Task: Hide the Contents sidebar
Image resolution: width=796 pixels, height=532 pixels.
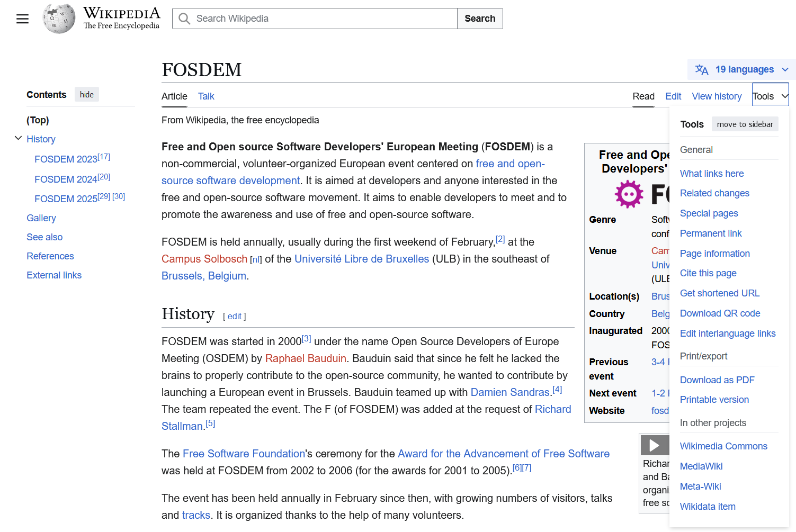Action: coord(87,94)
